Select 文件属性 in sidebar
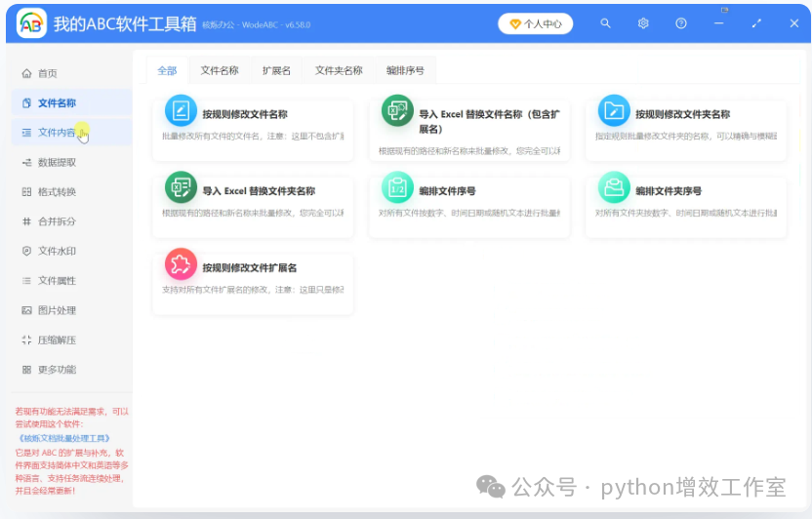812x519 pixels. [x=71, y=280]
